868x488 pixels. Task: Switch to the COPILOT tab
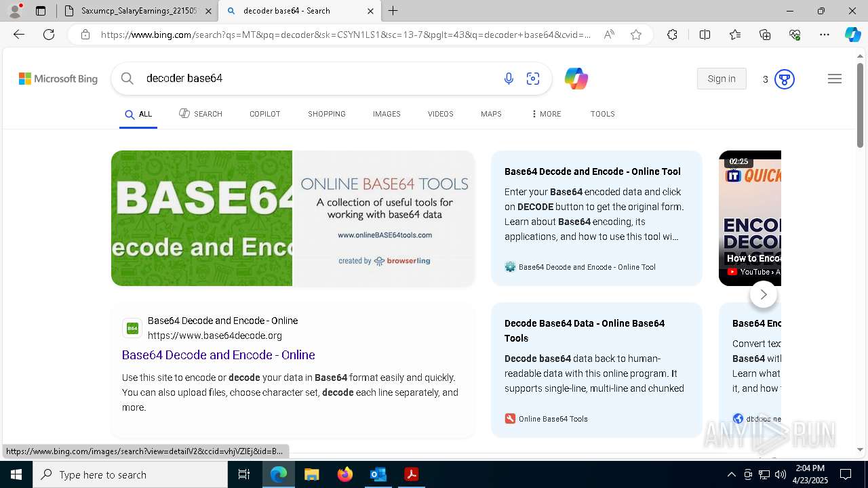pos(264,114)
